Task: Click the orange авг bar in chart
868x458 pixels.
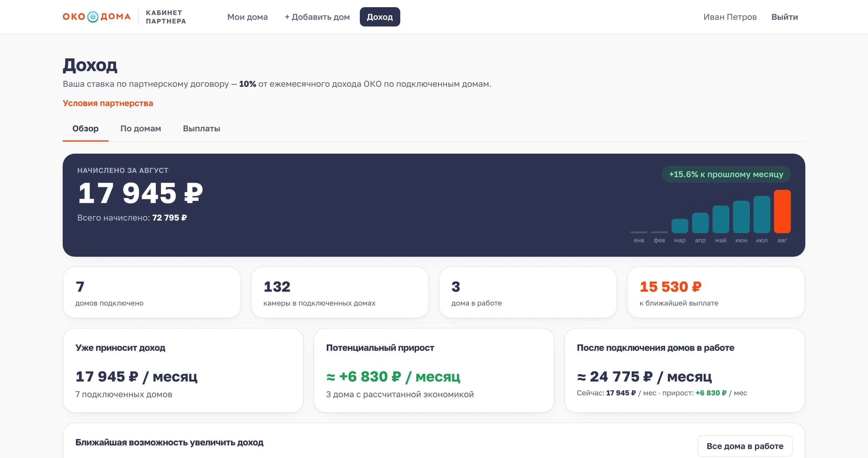Action: pos(782,211)
